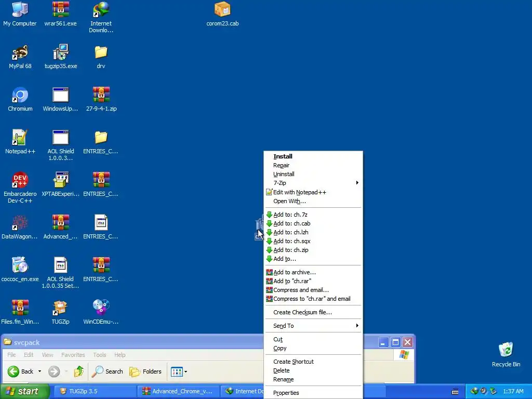Choose Open With... in context menu
Viewport: 532px width, 399px height.
(313, 201)
